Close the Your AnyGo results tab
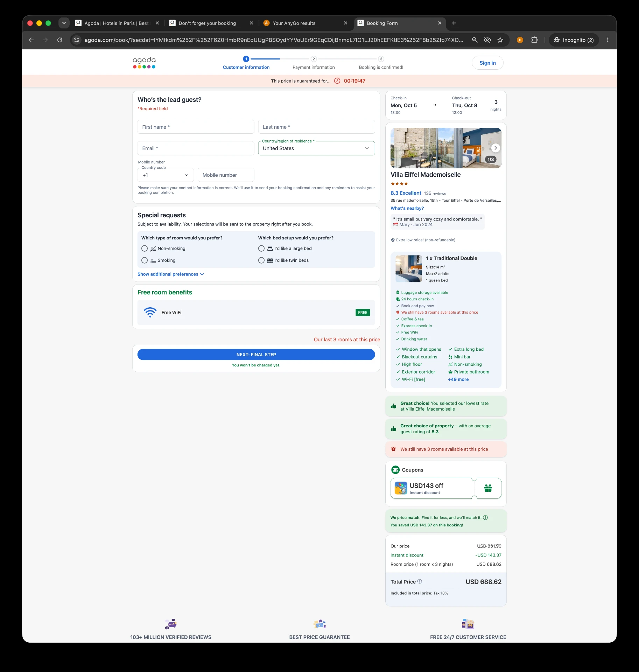 (x=345, y=23)
